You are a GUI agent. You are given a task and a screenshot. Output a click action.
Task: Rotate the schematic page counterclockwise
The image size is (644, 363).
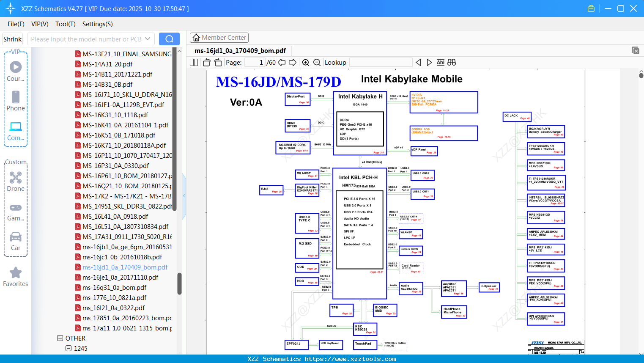click(207, 63)
